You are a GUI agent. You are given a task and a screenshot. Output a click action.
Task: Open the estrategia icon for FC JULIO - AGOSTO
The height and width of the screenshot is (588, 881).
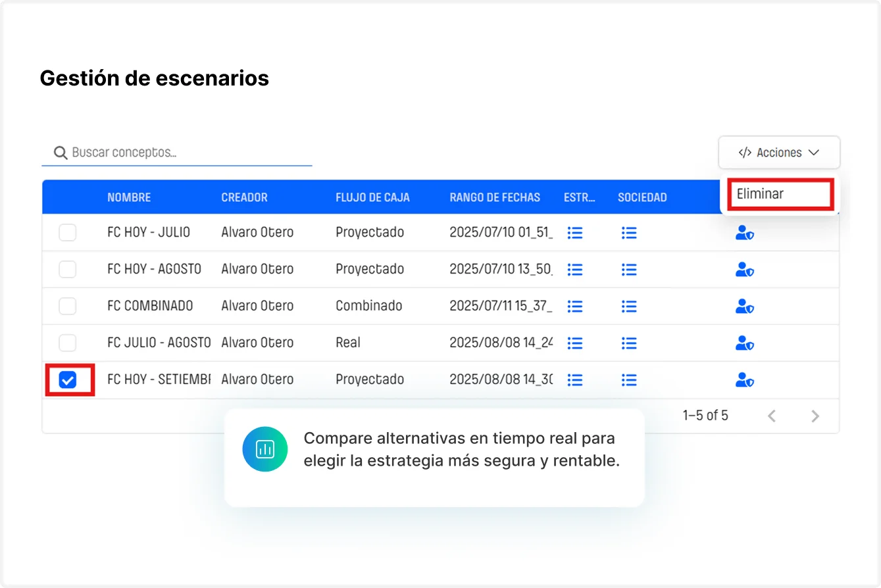click(575, 343)
